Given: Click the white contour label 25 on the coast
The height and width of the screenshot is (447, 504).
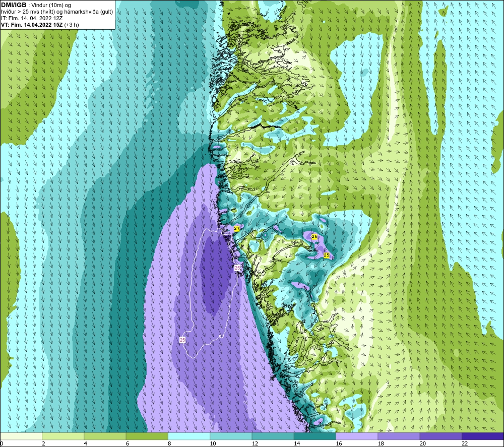Looking at the screenshot, I should click(x=237, y=268).
